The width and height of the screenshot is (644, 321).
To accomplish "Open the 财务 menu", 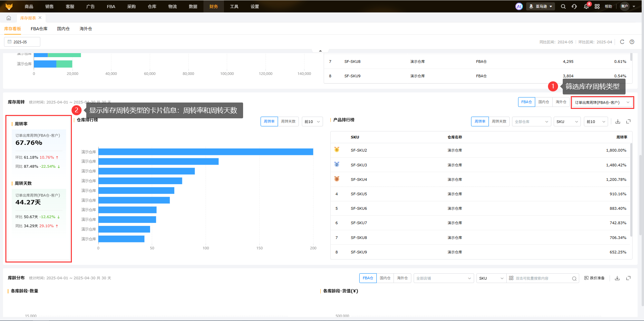I will click(x=214, y=6).
